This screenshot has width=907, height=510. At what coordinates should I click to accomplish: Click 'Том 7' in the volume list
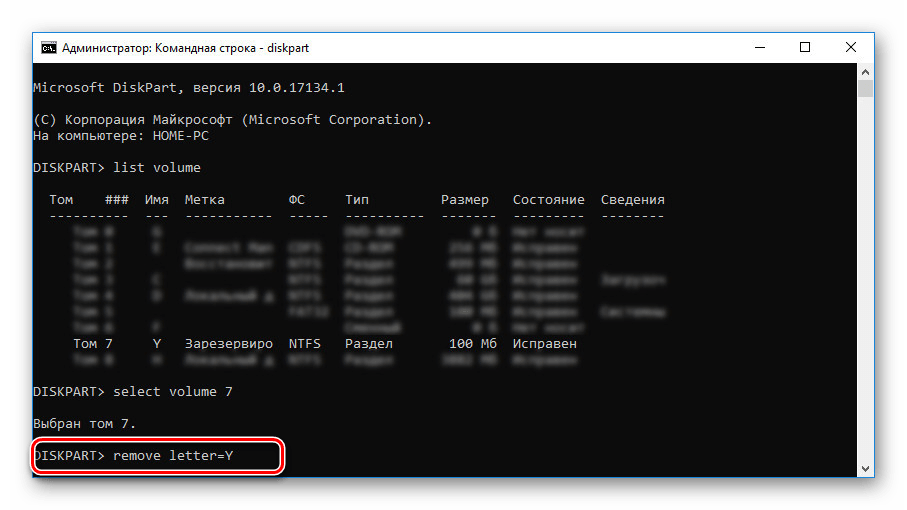pos(93,344)
